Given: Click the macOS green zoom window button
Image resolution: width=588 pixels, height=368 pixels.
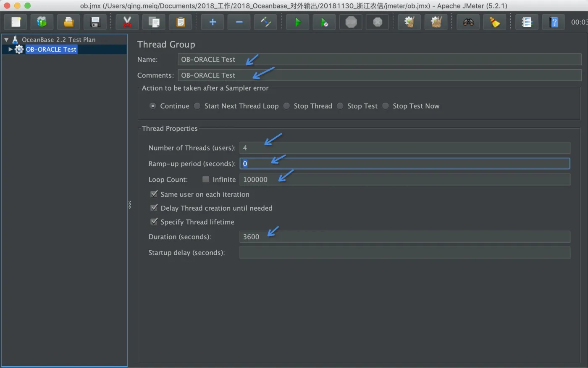Looking at the screenshot, I should pyautogui.click(x=28, y=5).
